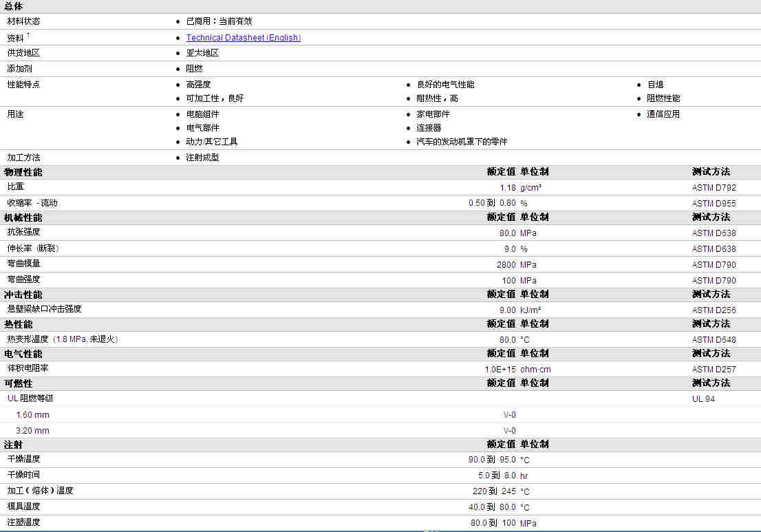Viewport: 761px width, 532px height.
Task: Click the 家电部件 use entry
Action: coord(433,114)
